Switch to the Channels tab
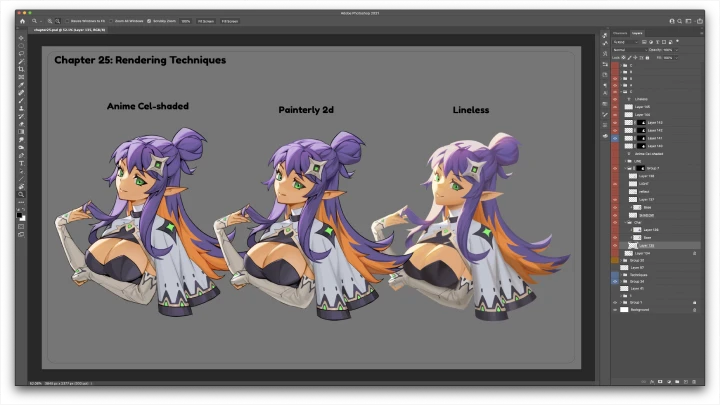 [620, 33]
